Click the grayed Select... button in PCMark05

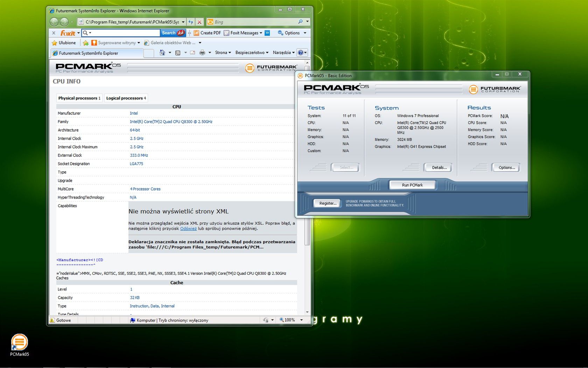346,168
